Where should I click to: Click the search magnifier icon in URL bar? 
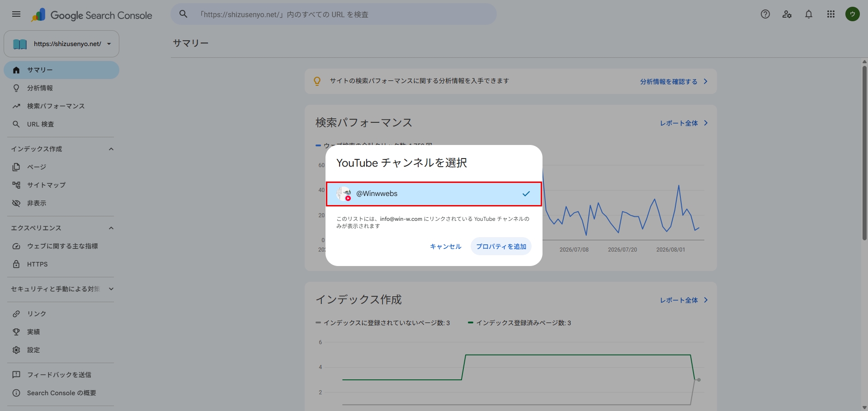(x=184, y=14)
